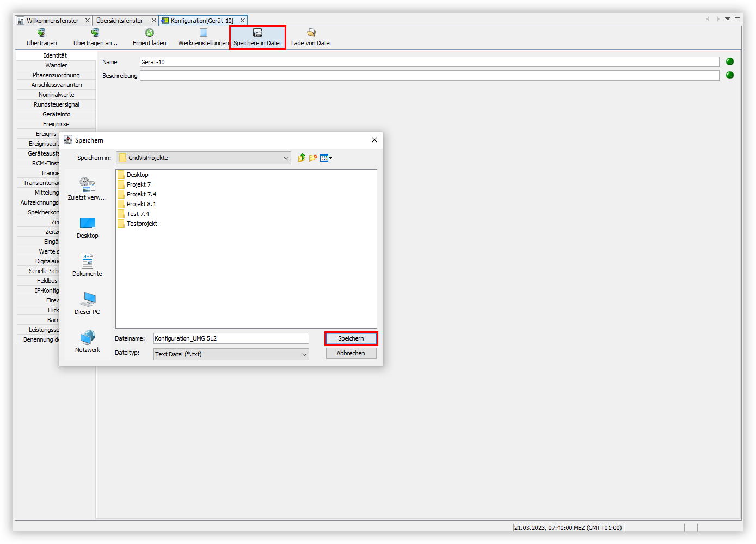Go up one folder level icon
The height and width of the screenshot is (544, 756).
[x=302, y=158]
